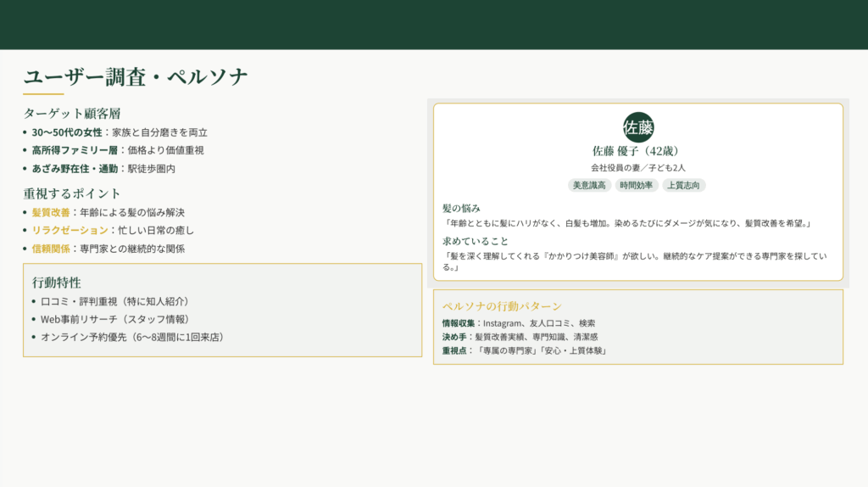Click the 重視するポイント heading
Image resolution: width=868 pixels, height=487 pixels.
pos(72,193)
